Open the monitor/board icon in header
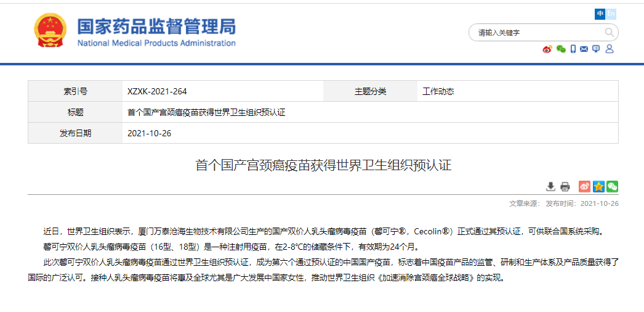The height and width of the screenshot is (312, 644). [597, 49]
